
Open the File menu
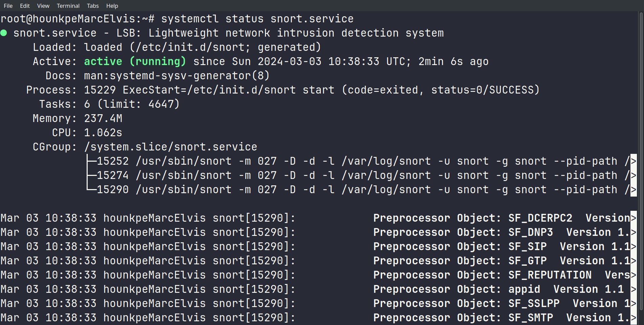tap(8, 6)
